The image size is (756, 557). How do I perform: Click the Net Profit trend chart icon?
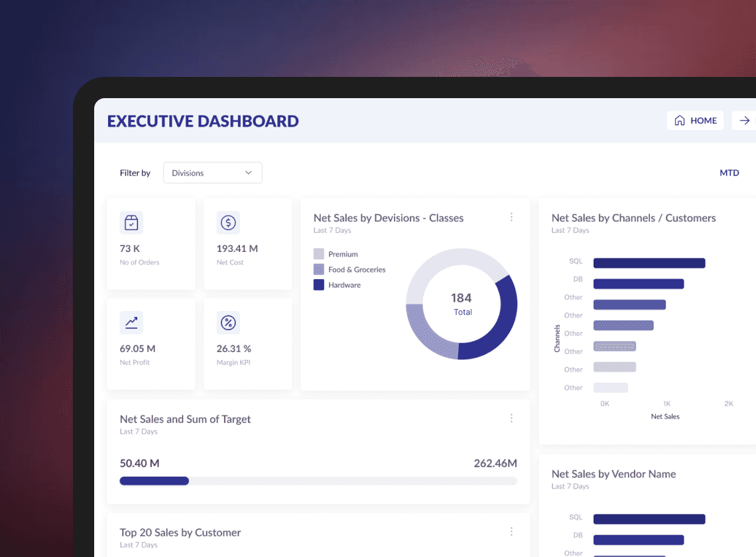point(131,323)
